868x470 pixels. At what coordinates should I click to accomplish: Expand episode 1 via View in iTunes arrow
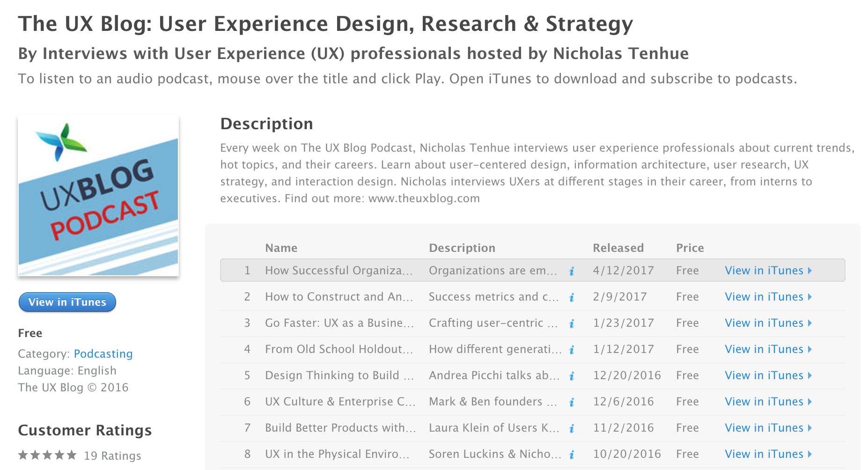pos(811,271)
